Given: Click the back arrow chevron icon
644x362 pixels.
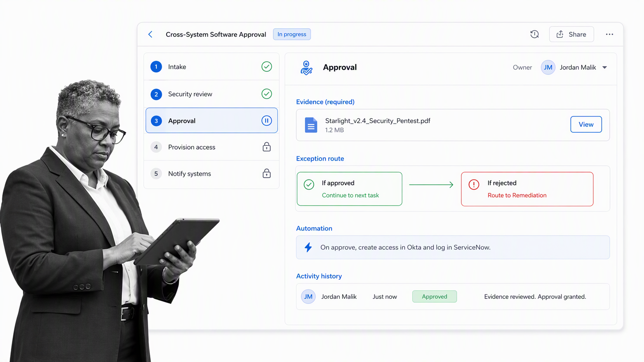Looking at the screenshot, I should (x=150, y=35).
